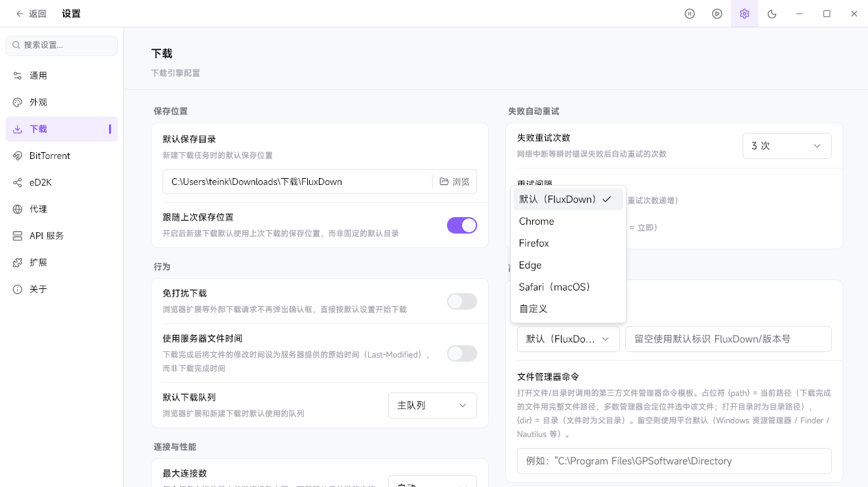Open BitTorrent settings section
Screen dimensions: 868x487
coord(62,155)
